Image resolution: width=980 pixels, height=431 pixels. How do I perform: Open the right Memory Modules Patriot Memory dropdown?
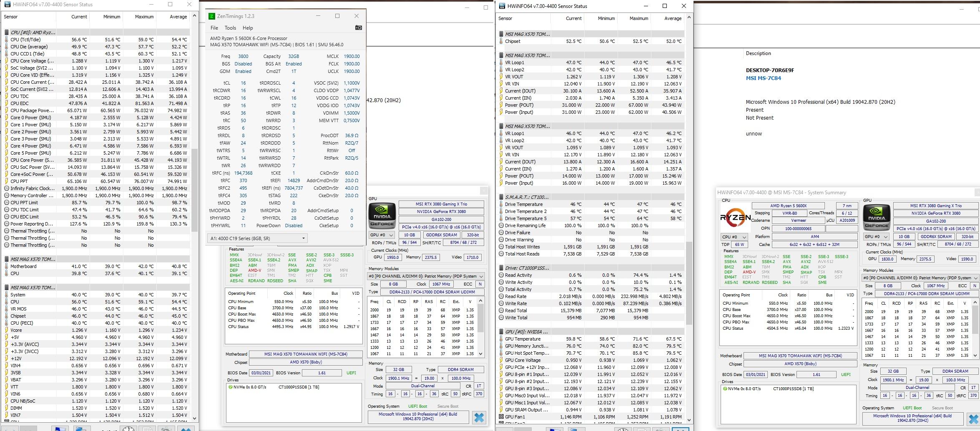[x=920, y=278]
